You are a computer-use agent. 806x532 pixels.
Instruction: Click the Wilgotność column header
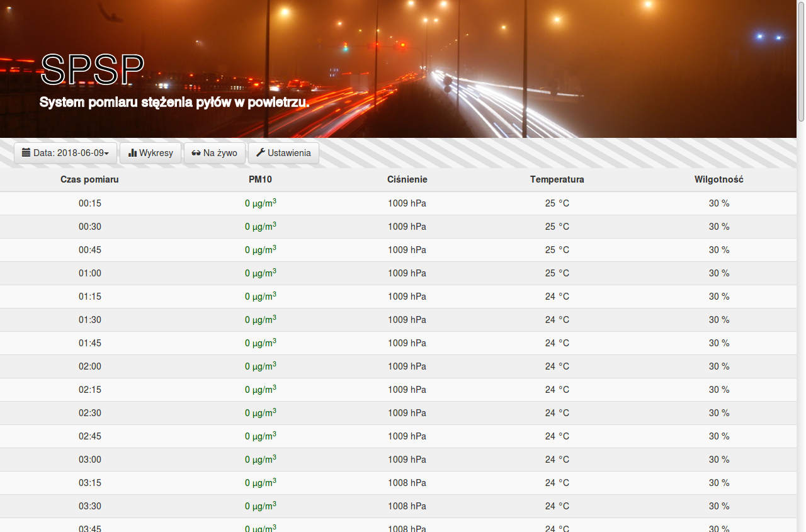pos(718,179)
